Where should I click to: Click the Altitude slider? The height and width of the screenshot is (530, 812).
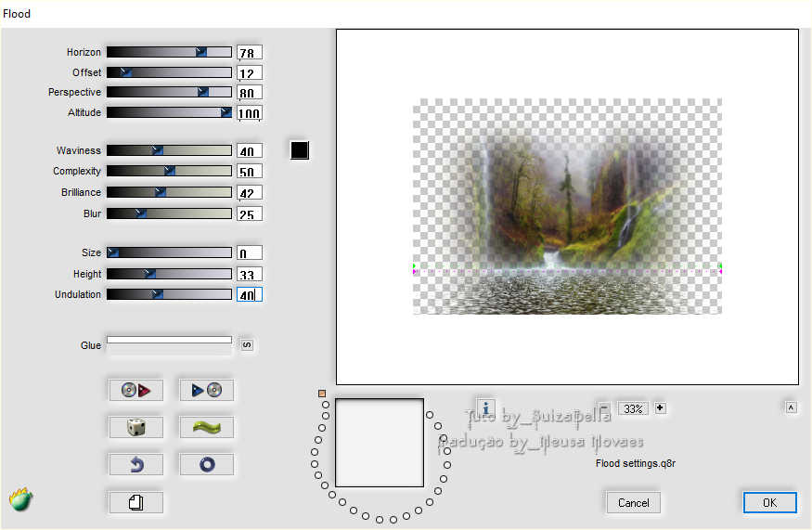tap(169, 112)
